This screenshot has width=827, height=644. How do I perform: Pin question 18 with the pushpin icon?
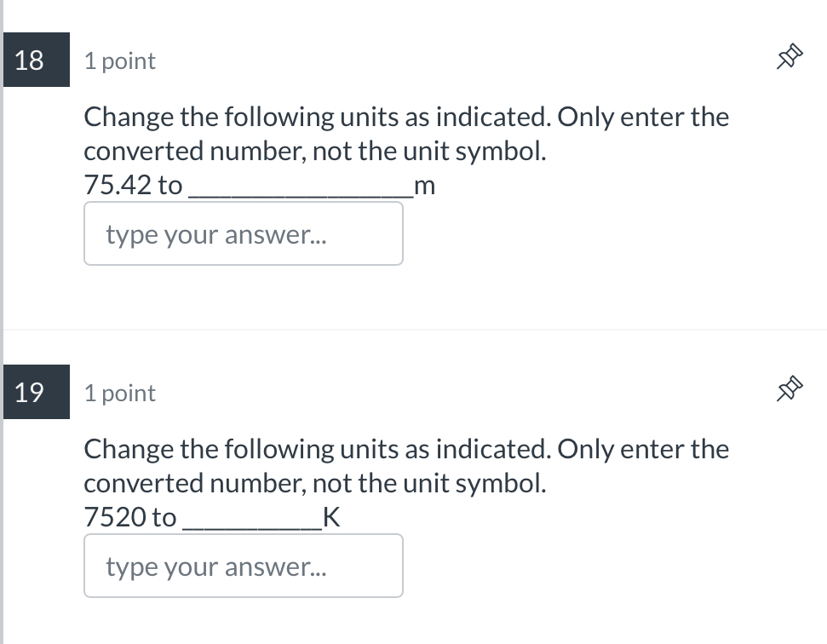790,57
